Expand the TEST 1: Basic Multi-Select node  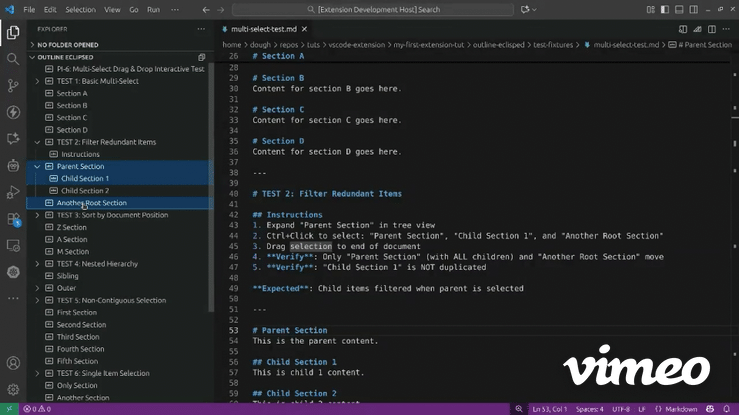click(38, 81)
